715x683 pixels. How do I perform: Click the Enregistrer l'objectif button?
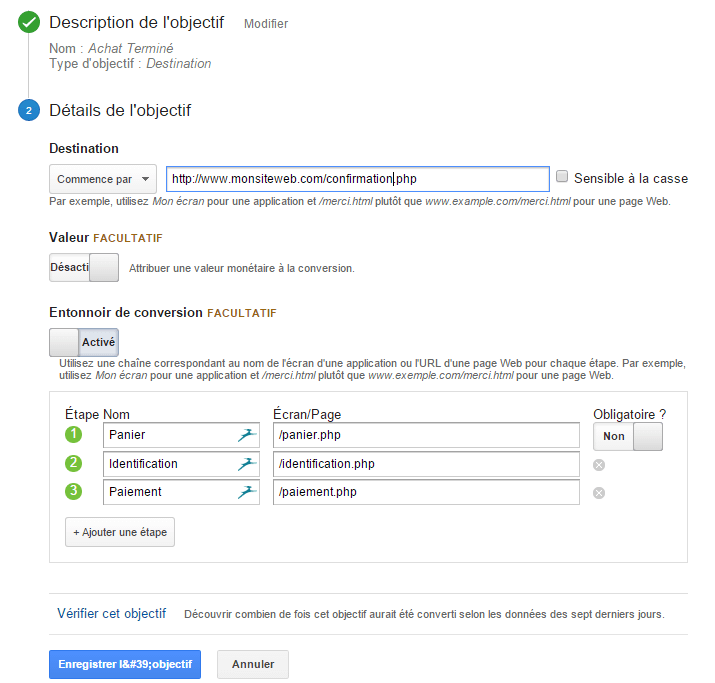point(125,664)
